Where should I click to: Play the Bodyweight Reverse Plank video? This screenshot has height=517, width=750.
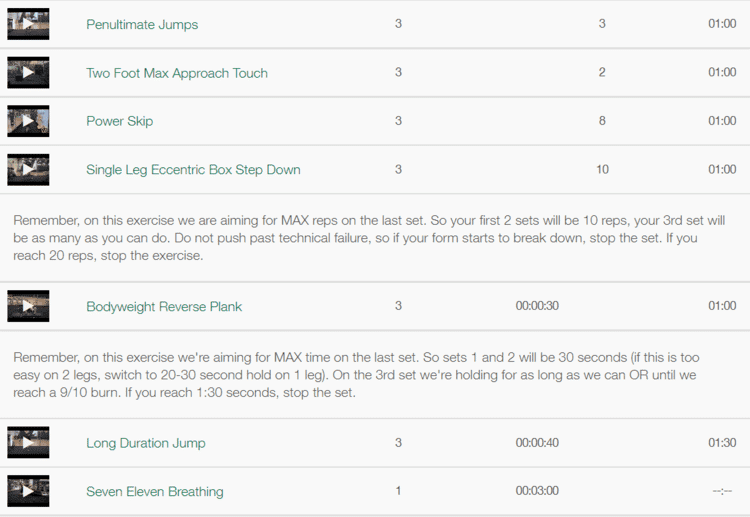tap(28, 306)
